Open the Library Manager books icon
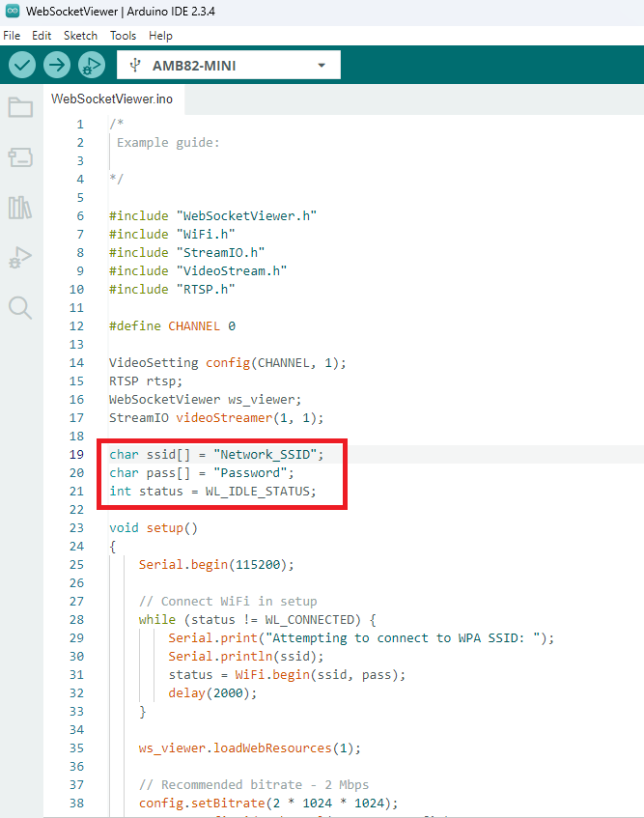 point(20,208)
